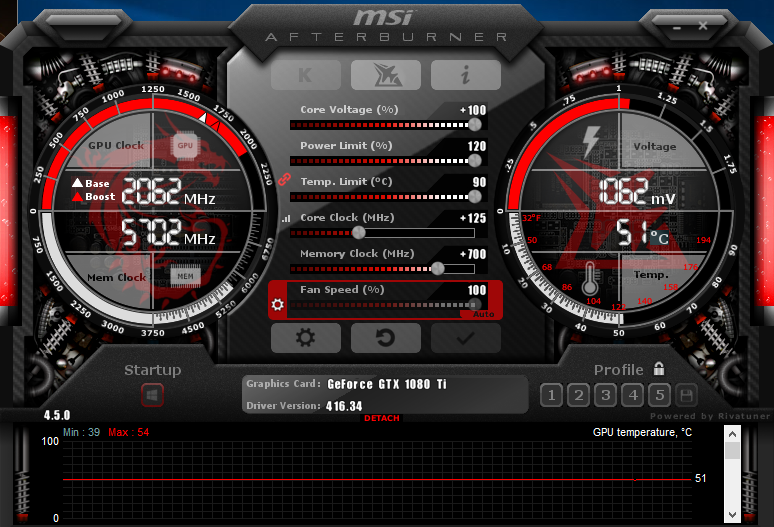Adjust the Core Voltage slider handle

point(475,125)
